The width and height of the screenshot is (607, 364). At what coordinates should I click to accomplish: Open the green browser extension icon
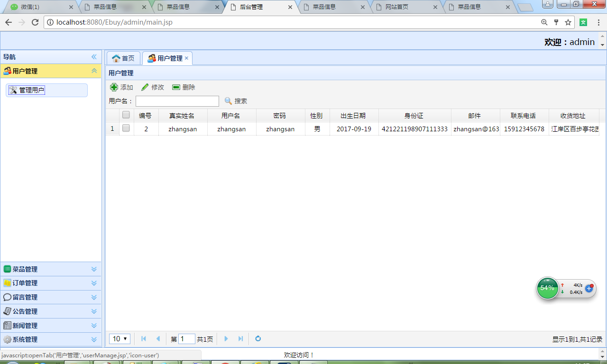point(584,22)
